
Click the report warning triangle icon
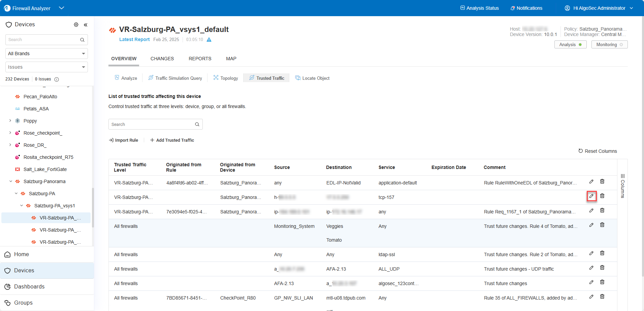[209, 40]
